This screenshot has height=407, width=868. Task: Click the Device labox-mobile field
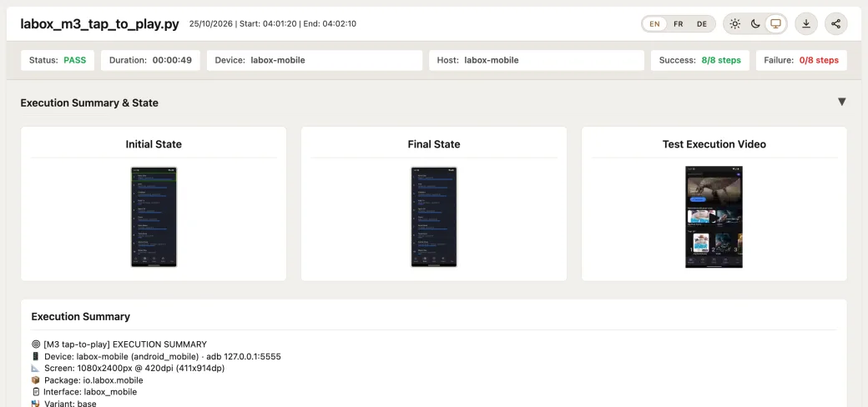pyautogui.click(x=315, y=60)
